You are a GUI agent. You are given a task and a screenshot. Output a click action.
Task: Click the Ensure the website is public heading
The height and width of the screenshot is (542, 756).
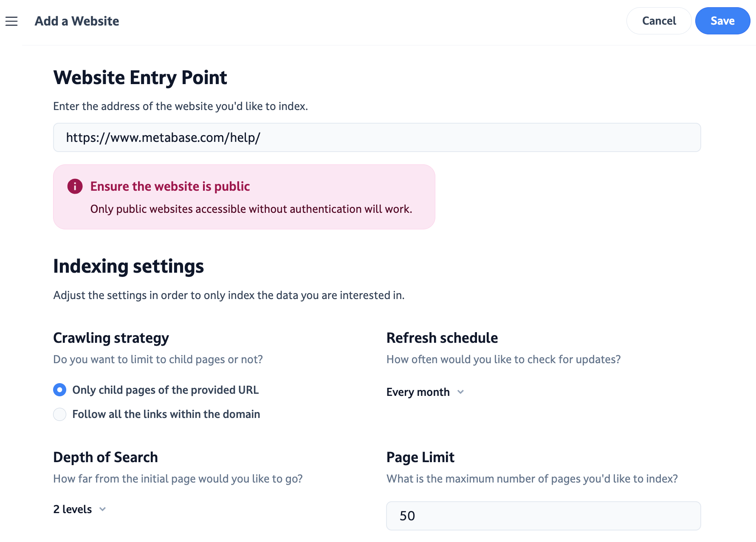click(170, 186)
